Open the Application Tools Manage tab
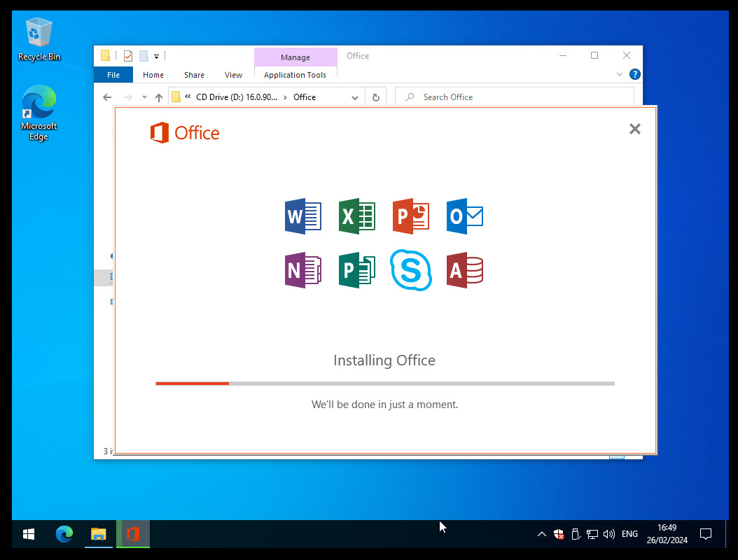 point(295,56)
